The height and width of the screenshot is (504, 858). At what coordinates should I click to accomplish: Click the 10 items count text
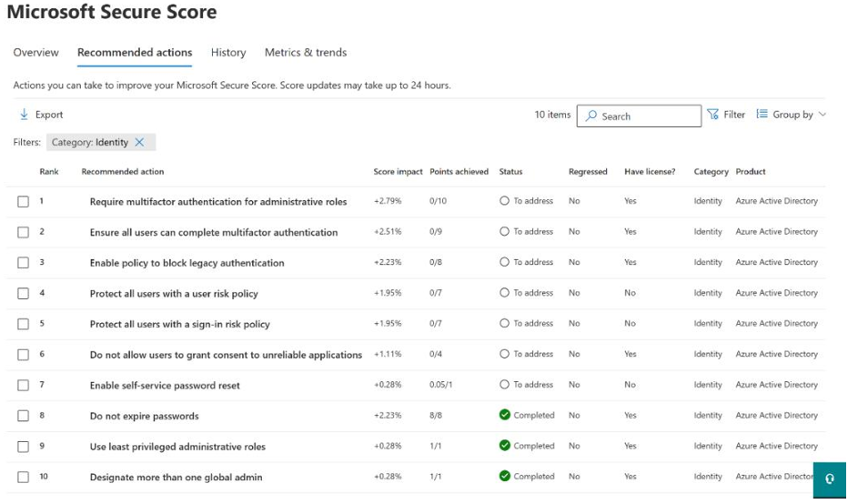point(552,115)
